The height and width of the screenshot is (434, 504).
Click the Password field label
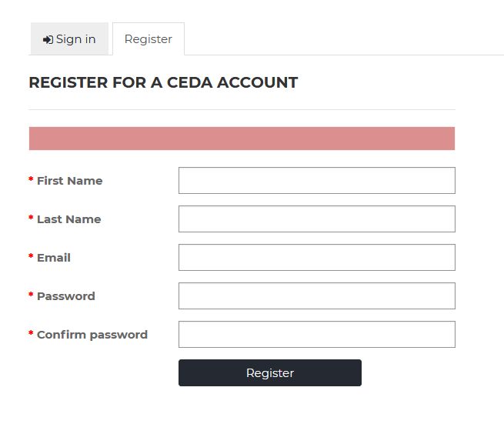66,296
